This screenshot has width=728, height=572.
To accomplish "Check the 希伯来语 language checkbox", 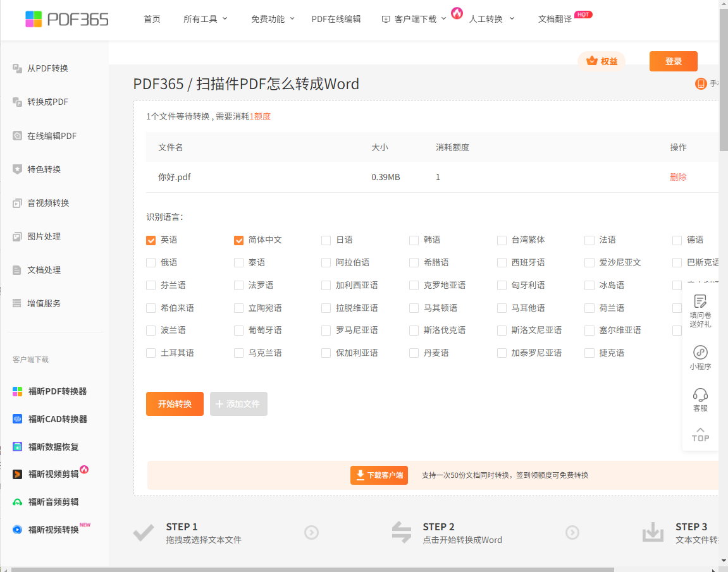I will click(151, 308).
